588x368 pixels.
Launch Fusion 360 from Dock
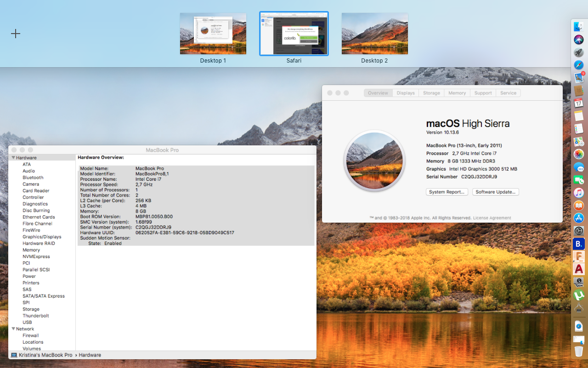579,256
